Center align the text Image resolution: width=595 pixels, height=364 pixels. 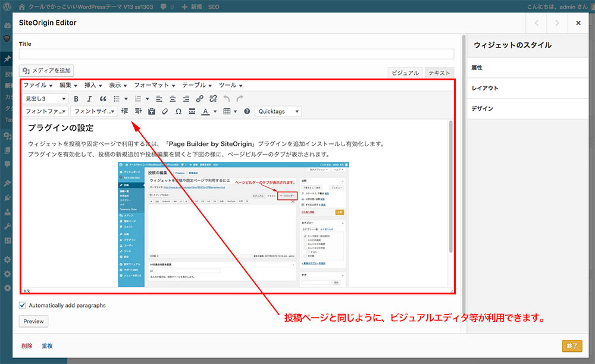(x=173, y=99)
